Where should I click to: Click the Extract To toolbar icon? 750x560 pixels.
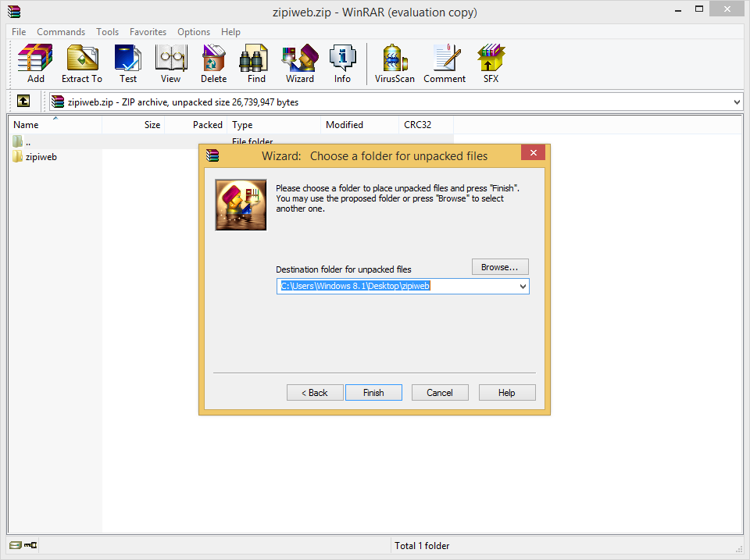(x=82, y=63)
